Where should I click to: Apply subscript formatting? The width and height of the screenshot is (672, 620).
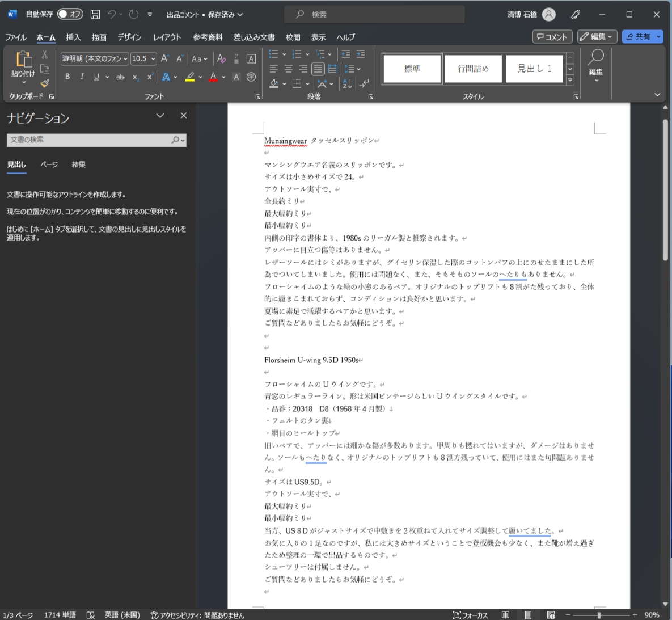click(135, 77)
